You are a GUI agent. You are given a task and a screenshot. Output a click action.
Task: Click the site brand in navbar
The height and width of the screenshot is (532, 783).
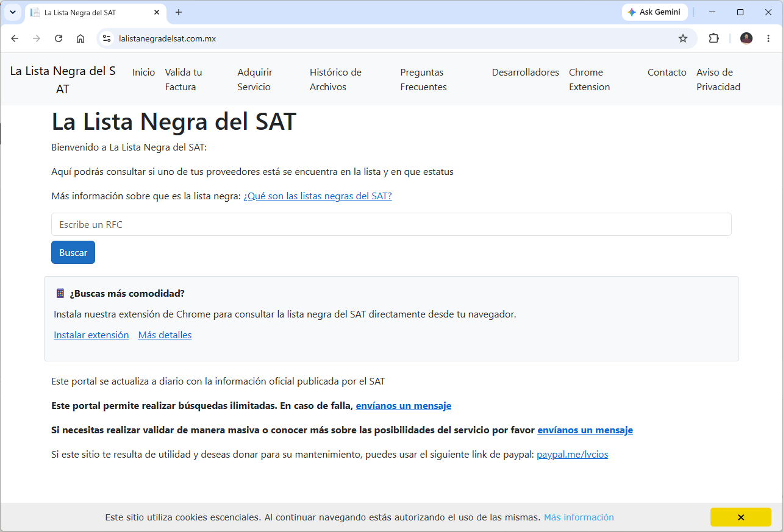[x=62, y=80]
